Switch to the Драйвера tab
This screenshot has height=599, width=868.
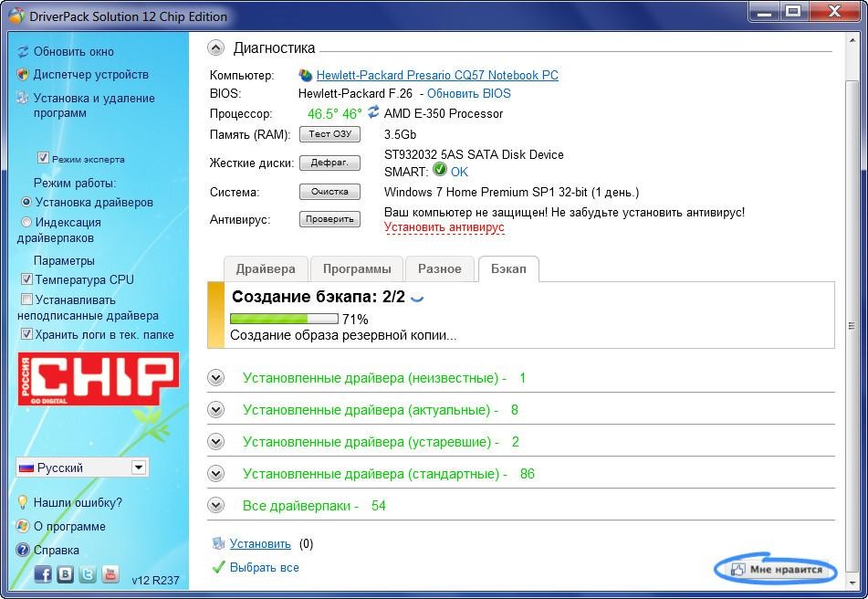point(266,269)
